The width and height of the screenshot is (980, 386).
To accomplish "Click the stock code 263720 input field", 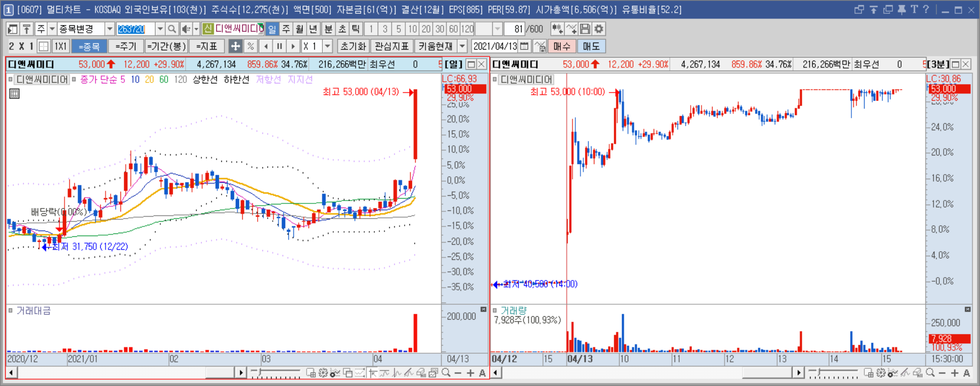I will click(135, 29).
